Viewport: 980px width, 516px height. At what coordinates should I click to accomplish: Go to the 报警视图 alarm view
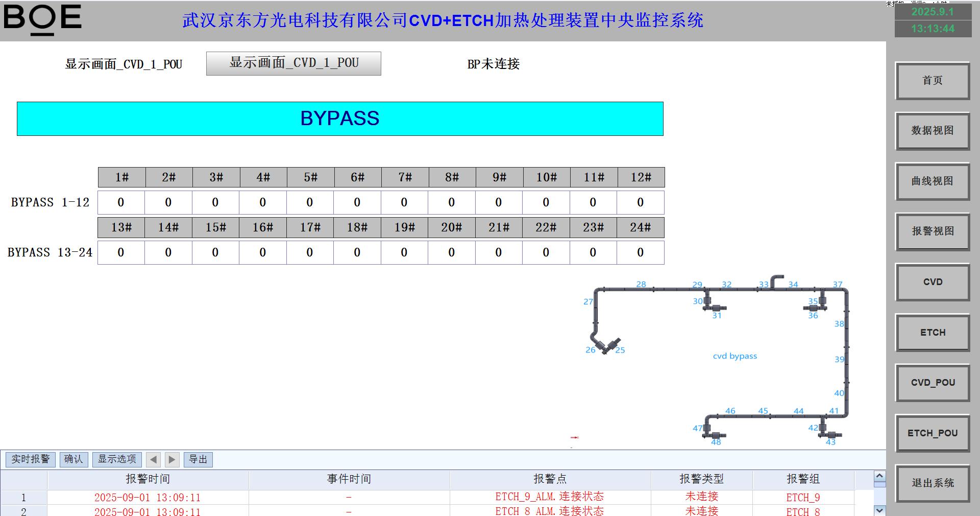[x=933, y=231]
